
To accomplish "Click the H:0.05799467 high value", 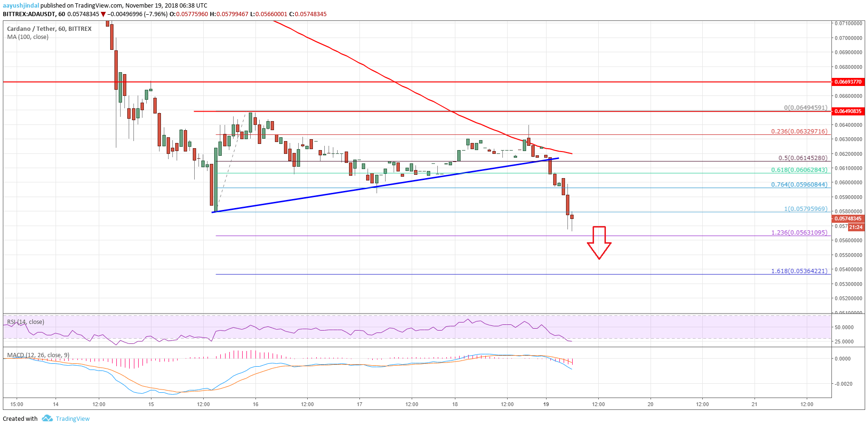I will pyautogui.click(x=229, y=14).
